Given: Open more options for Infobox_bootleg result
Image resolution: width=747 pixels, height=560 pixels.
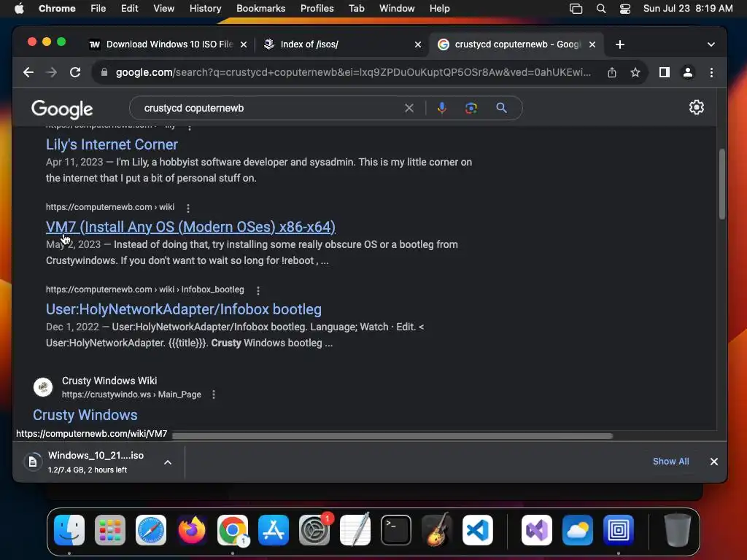Looking at the screenshot, I should point(258,290).
